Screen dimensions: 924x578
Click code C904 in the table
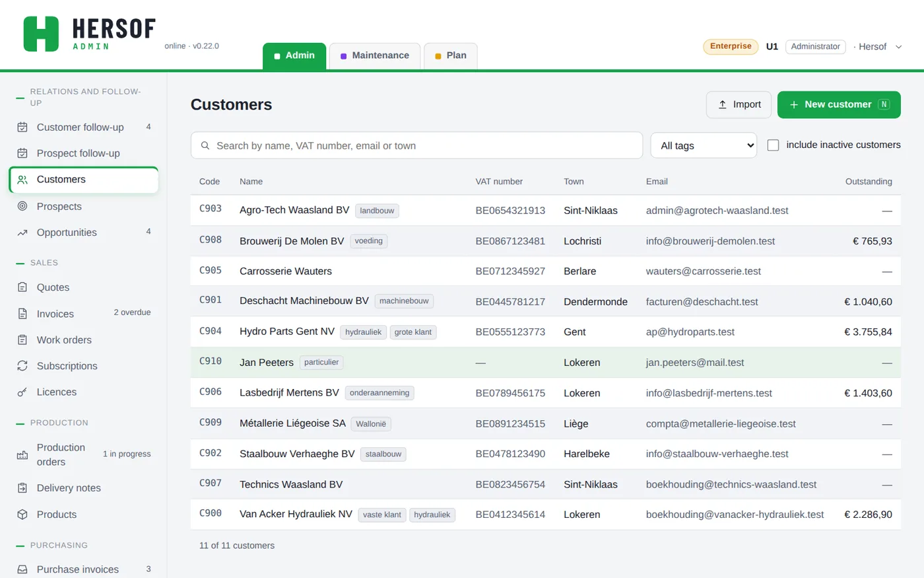[x=211, y=331]
